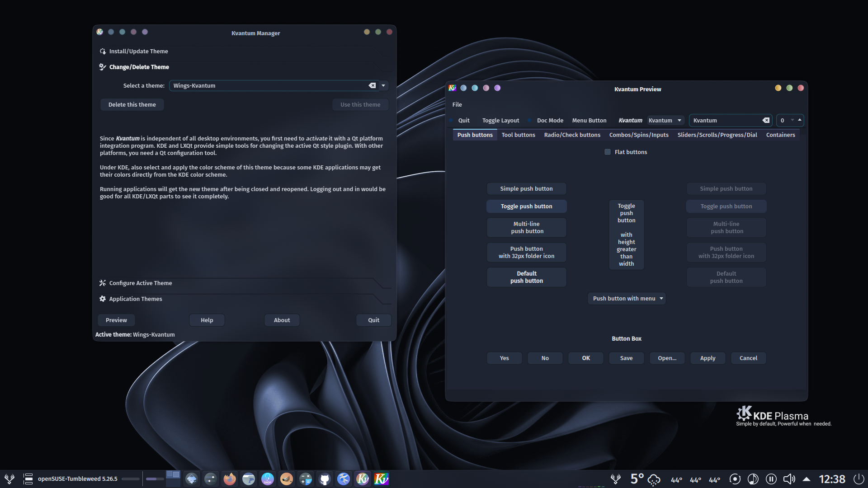Select the Push buttons tab

[x=475, y=135]
